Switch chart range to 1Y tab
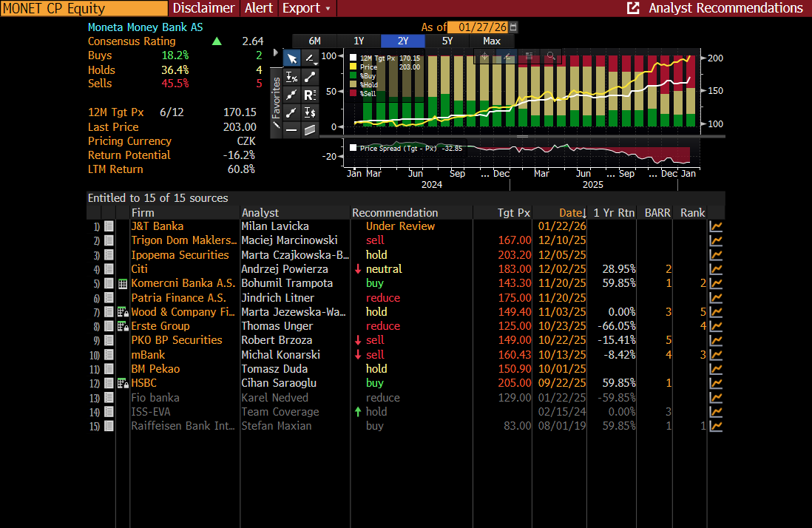This screenshot has width=812, height=528. [359, 41]
